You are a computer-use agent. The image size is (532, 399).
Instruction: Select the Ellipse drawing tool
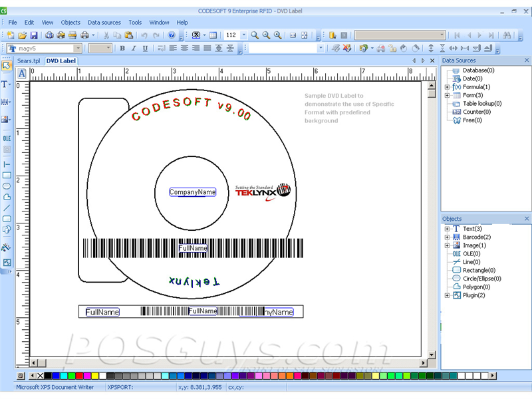pos(7,186)
